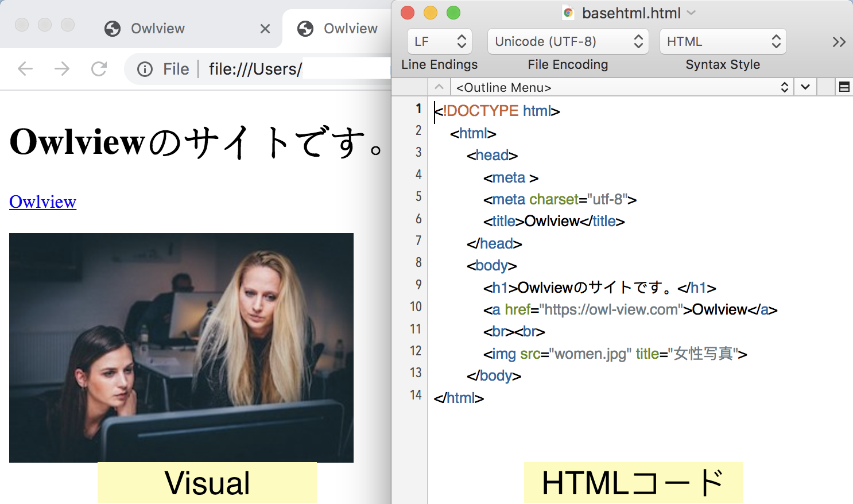Open the Unicode (UTF-8) encoding dropdown
Screen dimensions: 853x504
pyautogui.click(x=567, y=41)
